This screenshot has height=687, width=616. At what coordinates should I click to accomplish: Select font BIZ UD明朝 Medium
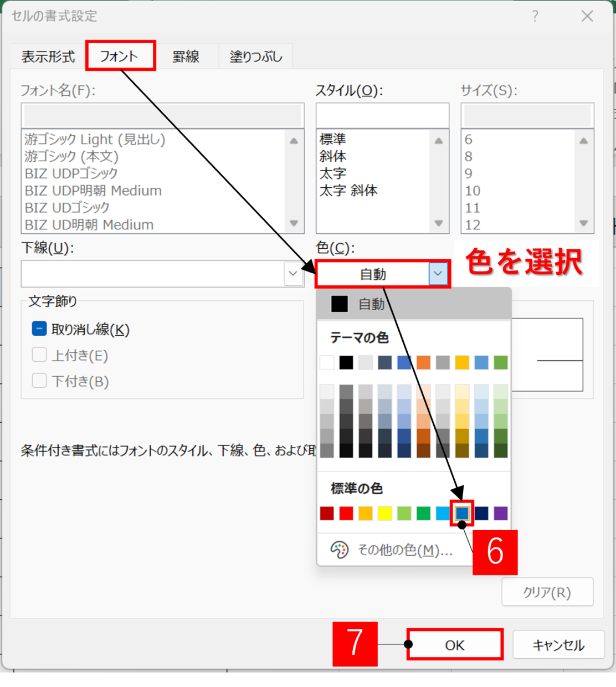89,225
